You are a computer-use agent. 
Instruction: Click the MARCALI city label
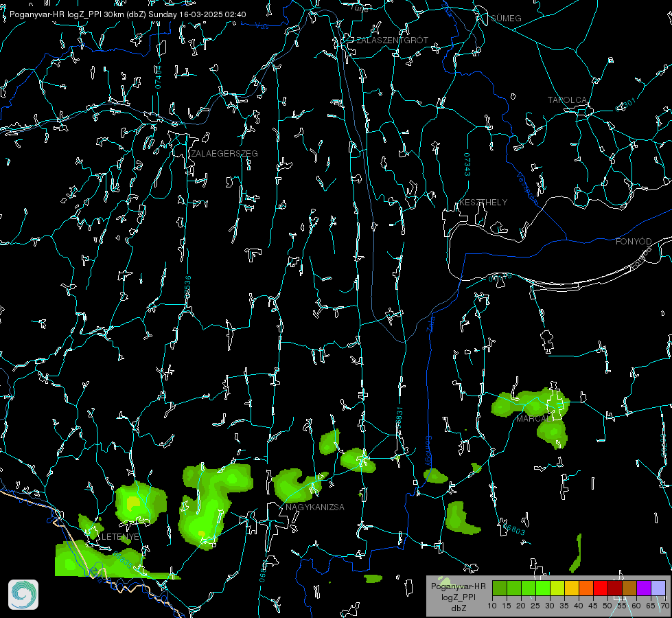click(x=535, y=419)
